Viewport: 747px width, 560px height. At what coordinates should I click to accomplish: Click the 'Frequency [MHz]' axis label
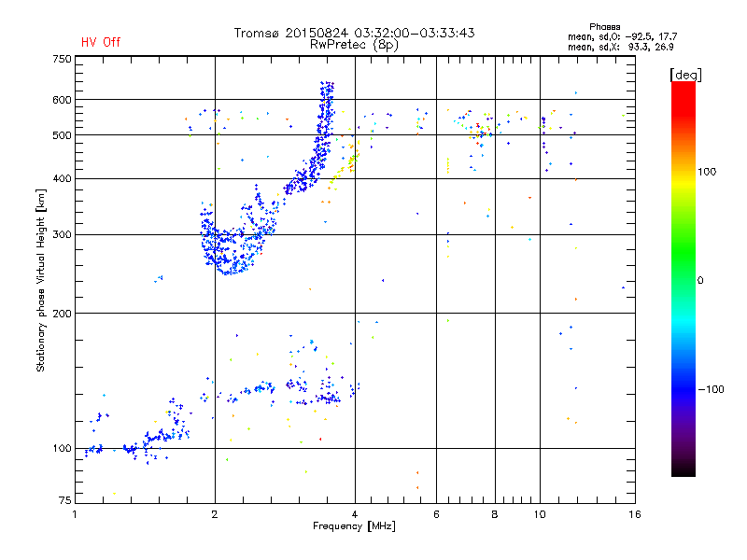(x=354, y=526)
